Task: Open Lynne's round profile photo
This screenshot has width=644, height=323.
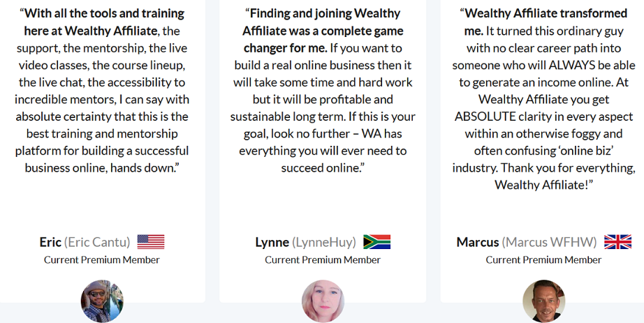Action: coord(323,301)
